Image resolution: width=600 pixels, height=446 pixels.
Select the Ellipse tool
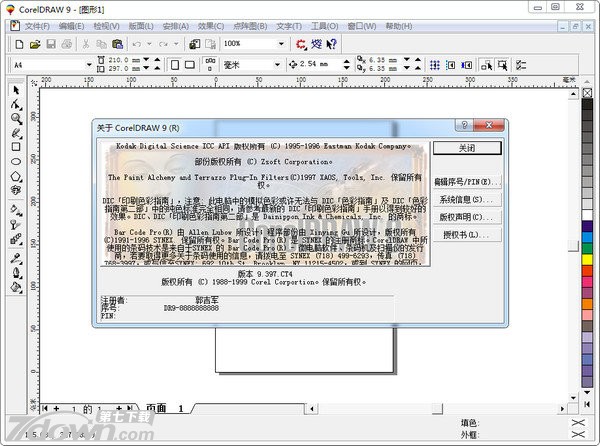coord(16,161)
